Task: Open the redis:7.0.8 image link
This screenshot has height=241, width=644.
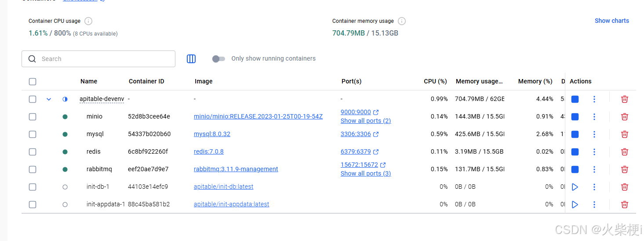Action: tap(209, 151)
